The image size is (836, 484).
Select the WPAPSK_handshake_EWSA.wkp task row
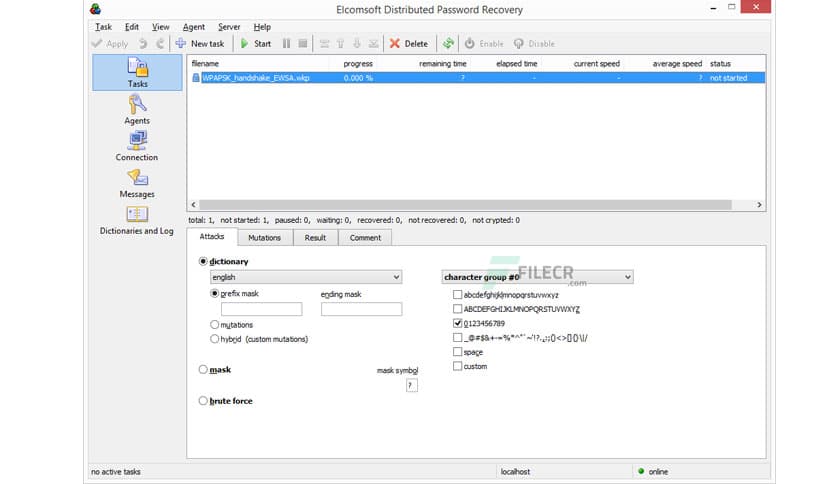pyautogui.click(x=477, y=78)
